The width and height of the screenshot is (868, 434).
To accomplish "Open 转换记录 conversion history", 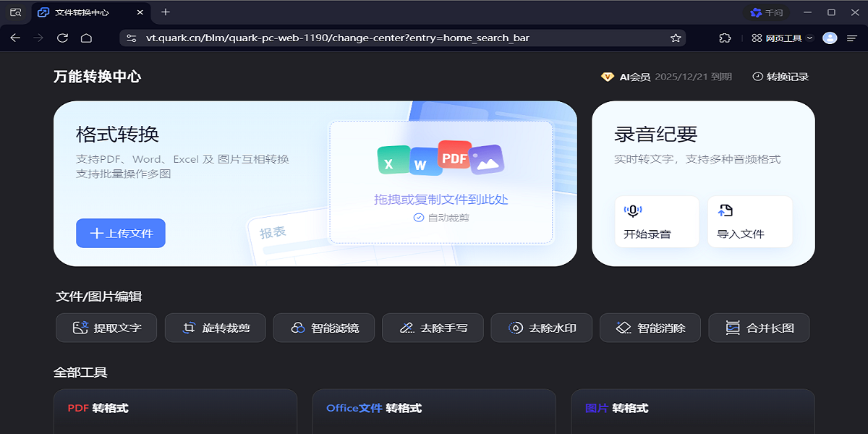I will 780,77.
